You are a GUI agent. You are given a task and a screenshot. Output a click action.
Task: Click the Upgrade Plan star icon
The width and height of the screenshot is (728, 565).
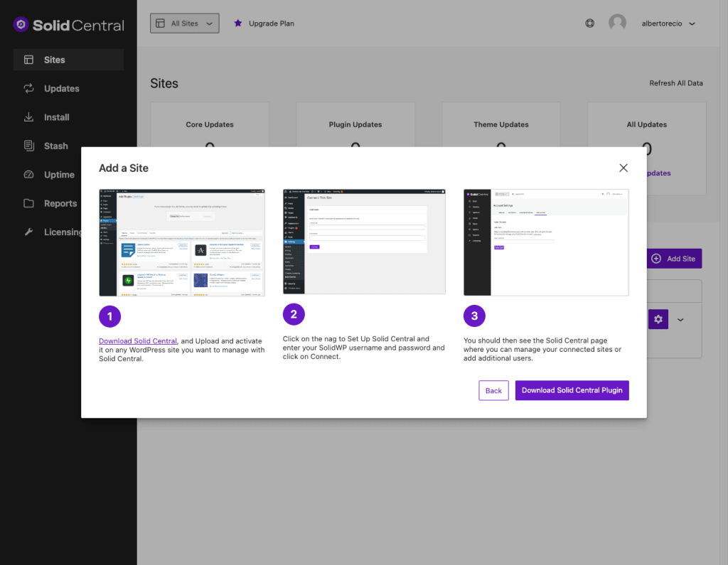237,23
